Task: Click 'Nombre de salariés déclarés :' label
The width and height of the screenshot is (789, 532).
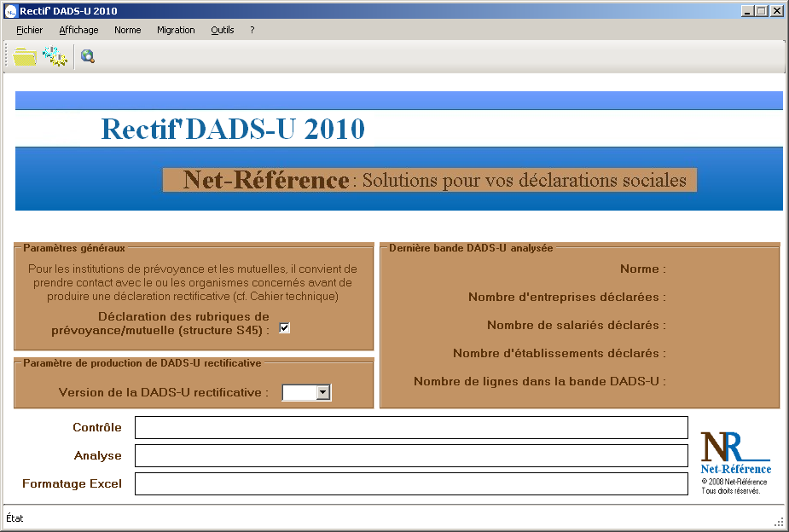Action: pos(576,326)
